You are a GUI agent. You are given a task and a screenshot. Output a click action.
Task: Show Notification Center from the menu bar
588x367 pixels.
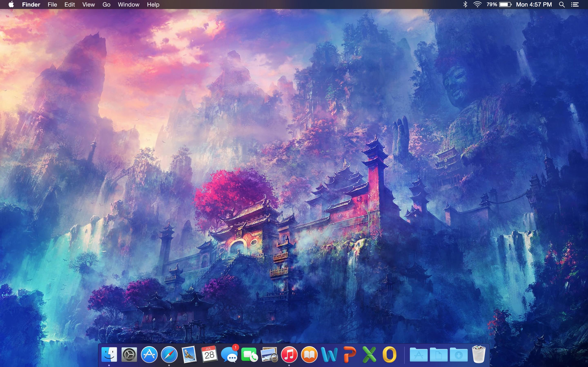[x=575, y=4]
